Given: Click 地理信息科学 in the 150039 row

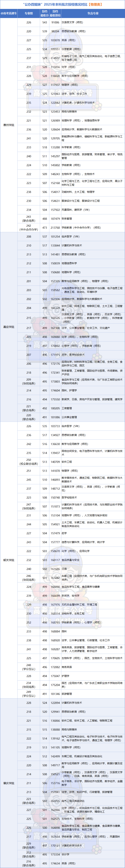Looking at the screenshot, I should 69,264.
